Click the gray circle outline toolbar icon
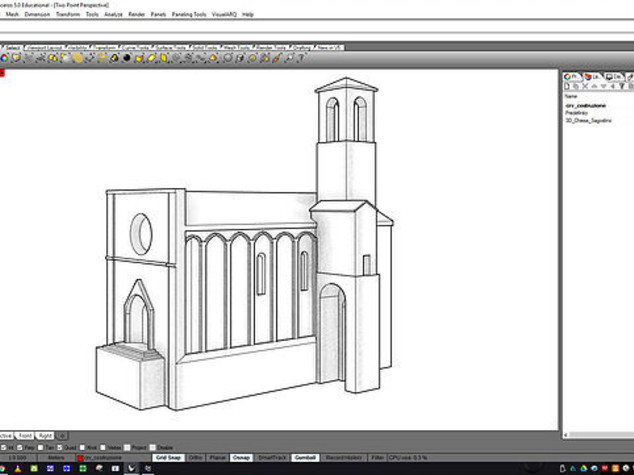This screenshot has width=634, height=475. click(228, 58)
